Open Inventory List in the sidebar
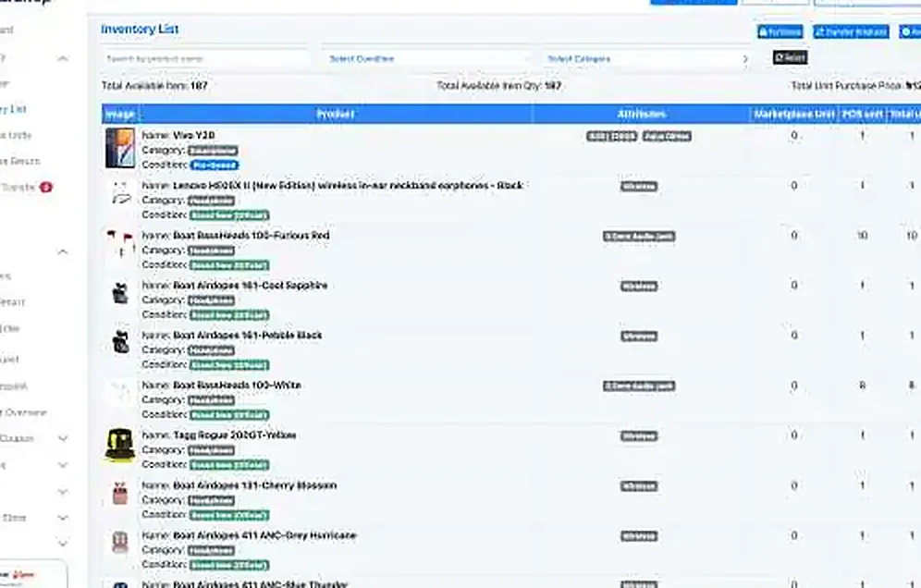921x588 pixels. (x=13, y=109)
